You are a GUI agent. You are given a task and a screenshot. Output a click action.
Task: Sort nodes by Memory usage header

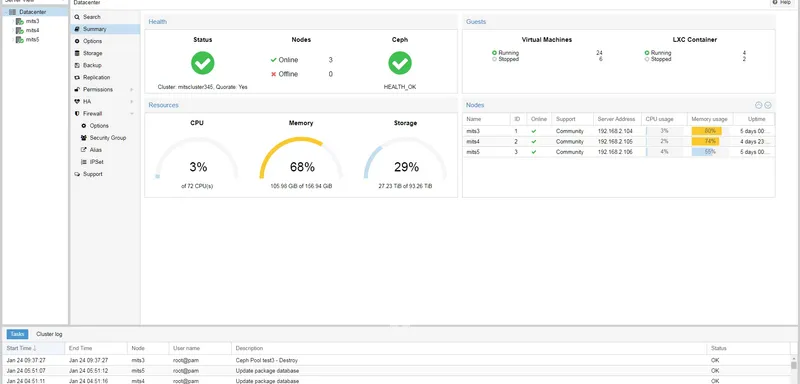pos(710,119)
